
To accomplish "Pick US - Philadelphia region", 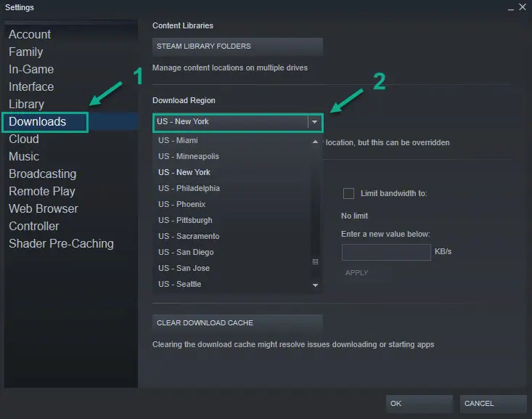I will point(232,189).
